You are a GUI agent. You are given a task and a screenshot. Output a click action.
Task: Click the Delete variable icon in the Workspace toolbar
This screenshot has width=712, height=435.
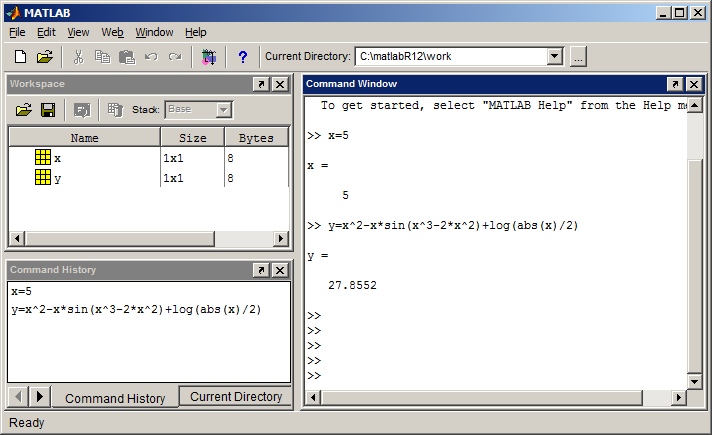point(115,110)
